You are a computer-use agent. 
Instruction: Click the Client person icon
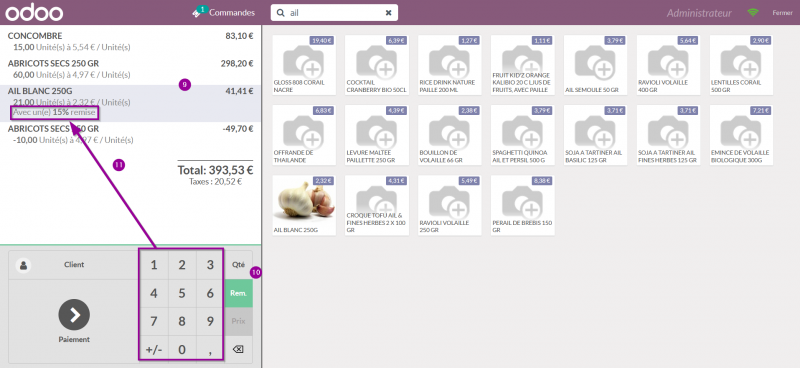(x=23, y=265)
